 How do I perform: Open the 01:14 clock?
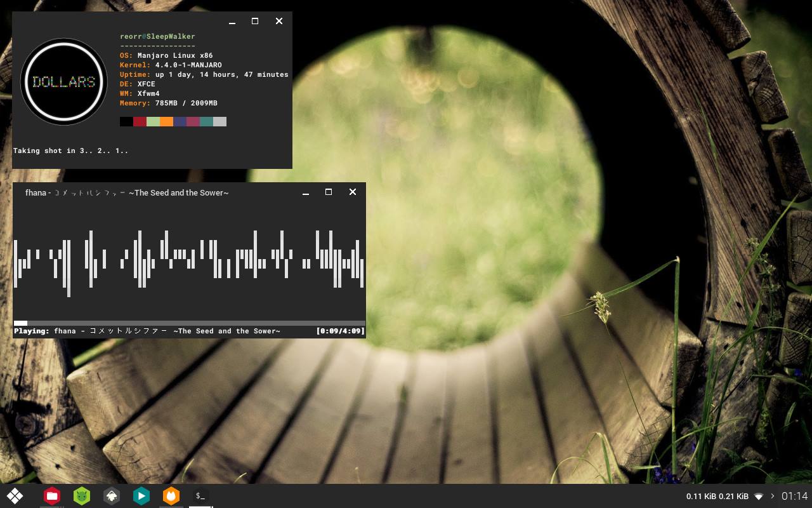pyautogui.click(x=794, y=496)
